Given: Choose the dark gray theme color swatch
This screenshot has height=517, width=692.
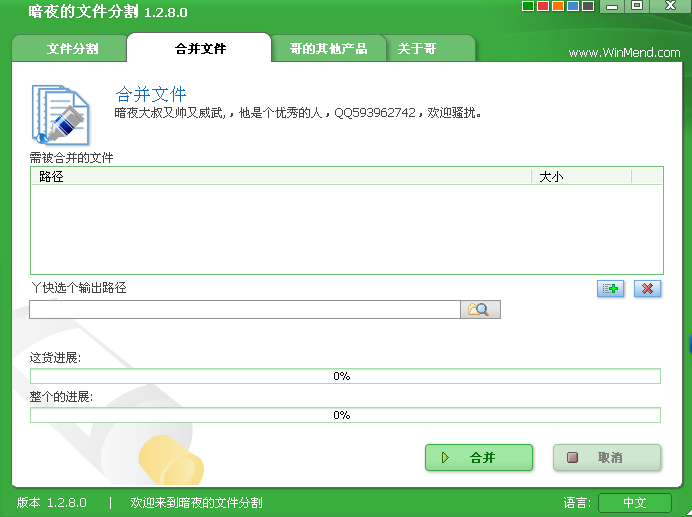Looking at the screenshot, I should pyautogui.click(x=587, y=6).
